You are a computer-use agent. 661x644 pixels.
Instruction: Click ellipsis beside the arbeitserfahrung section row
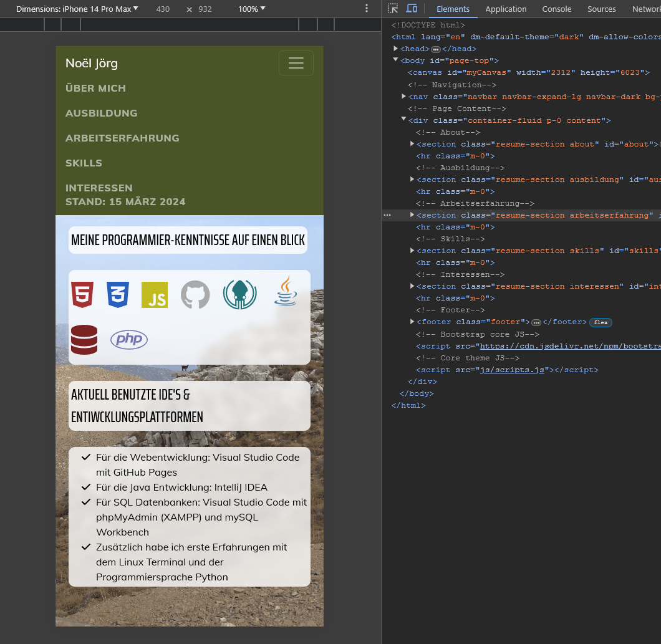coord(387,215)
